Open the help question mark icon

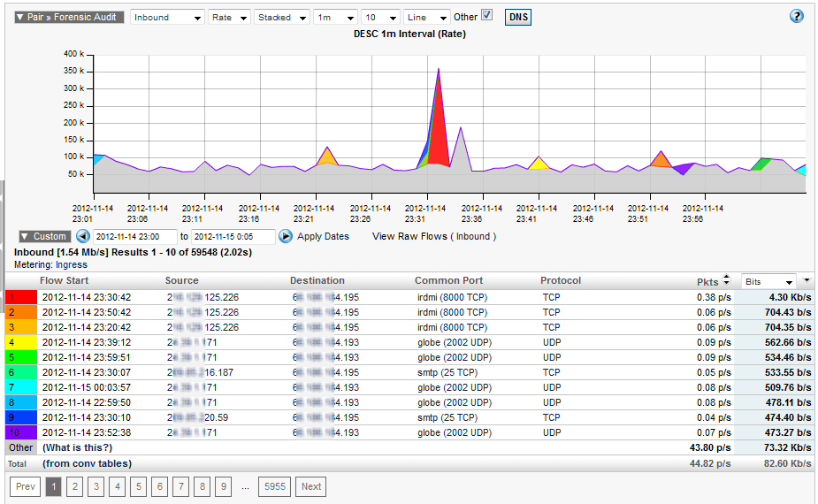796,17
